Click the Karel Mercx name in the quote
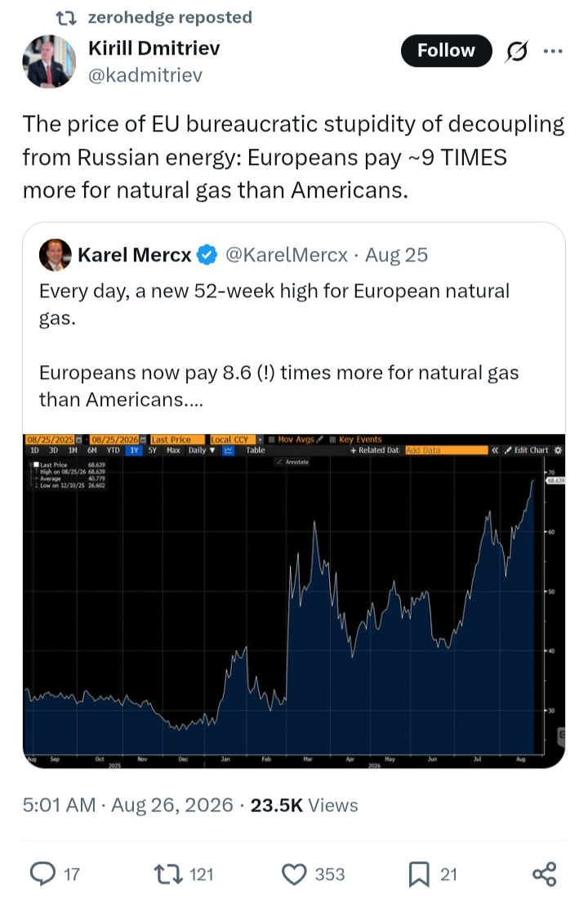 (135, 255)
